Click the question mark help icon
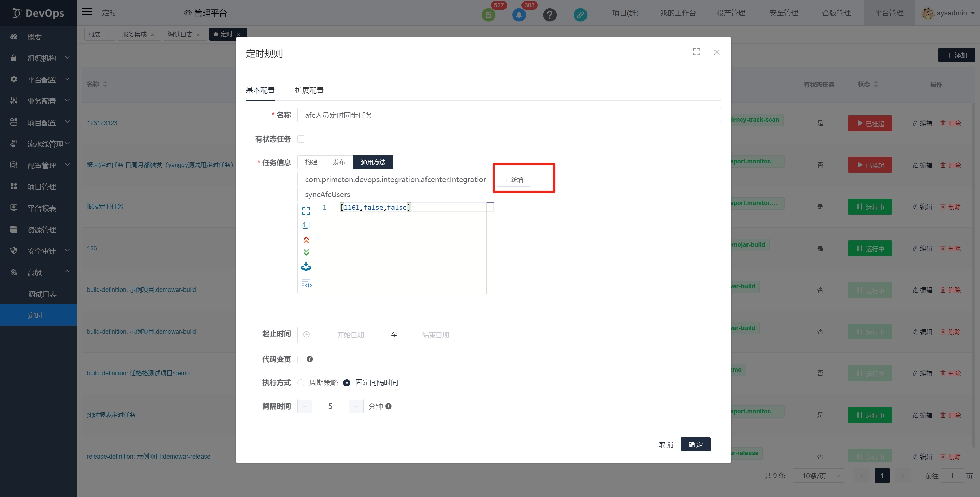 pos(549,15)
